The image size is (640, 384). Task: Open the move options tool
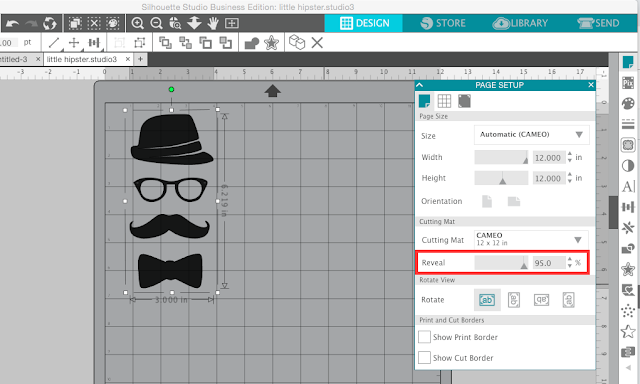74,42
